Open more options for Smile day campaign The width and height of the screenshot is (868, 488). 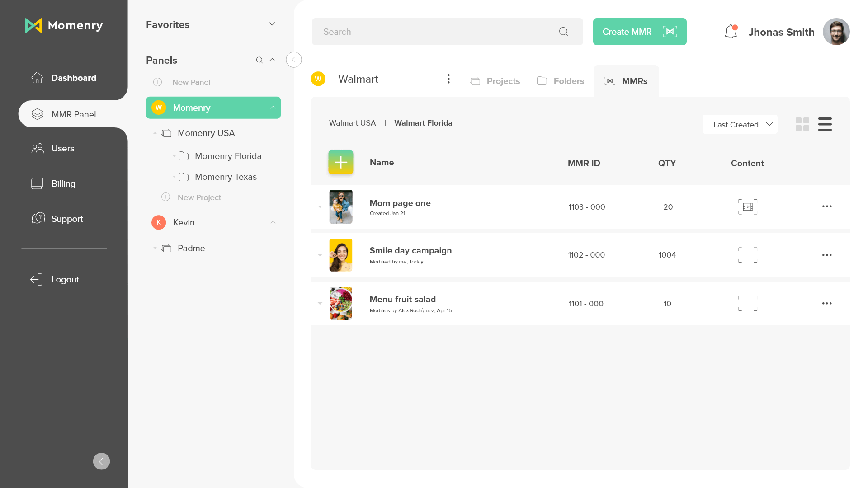click(x=827, y=255)
